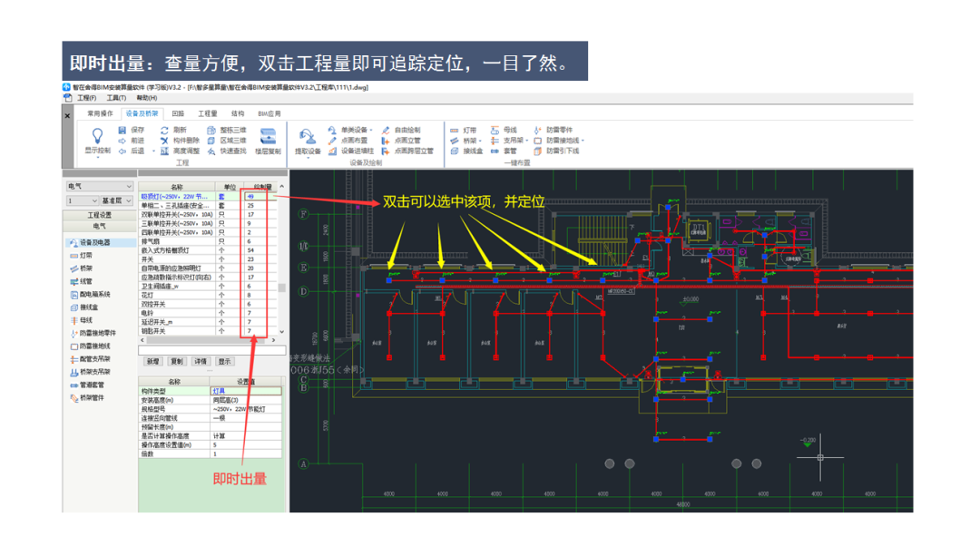Viewport: 980px width, 556px height.
Task: Switch to the 结构 tab
Action: pyautogui.click(x=238, y=113)
